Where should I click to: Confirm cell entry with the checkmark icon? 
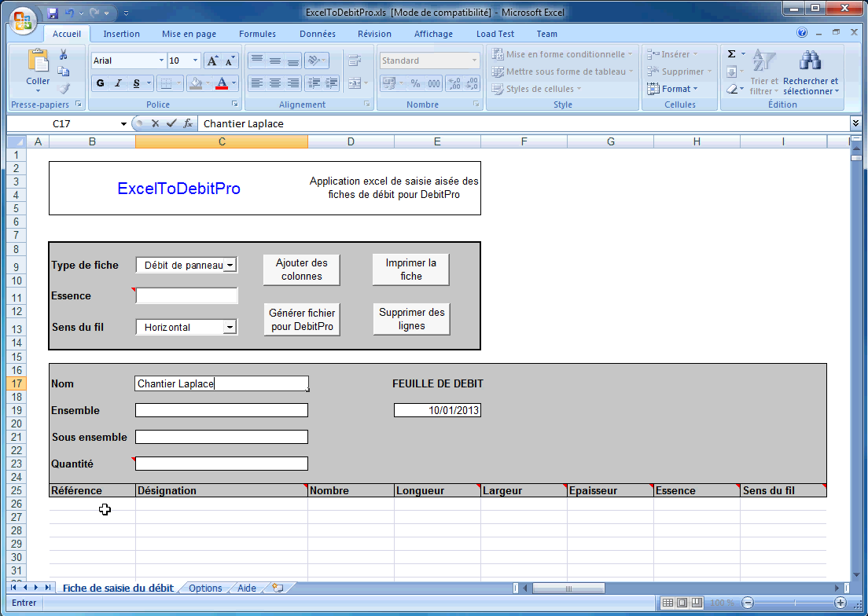click(171, 123)
